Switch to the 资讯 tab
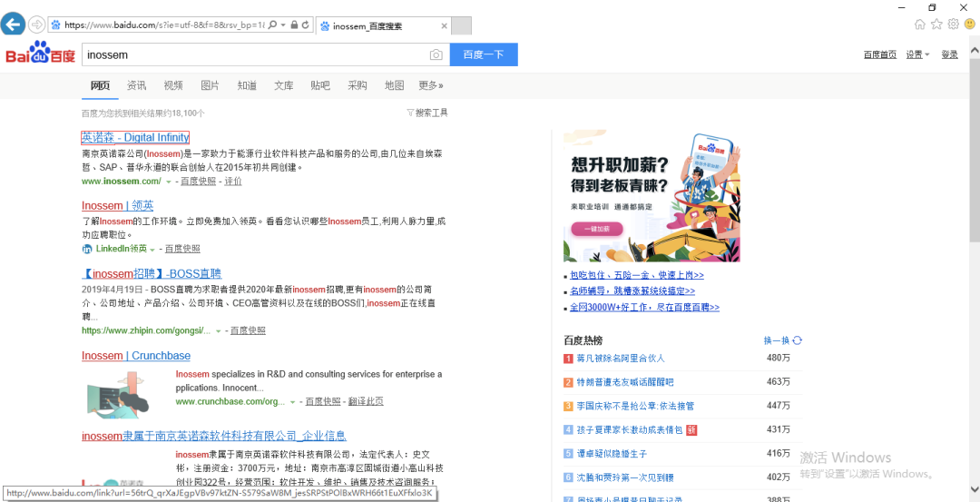The image size is (980, 502). click(x=137, y=85)
